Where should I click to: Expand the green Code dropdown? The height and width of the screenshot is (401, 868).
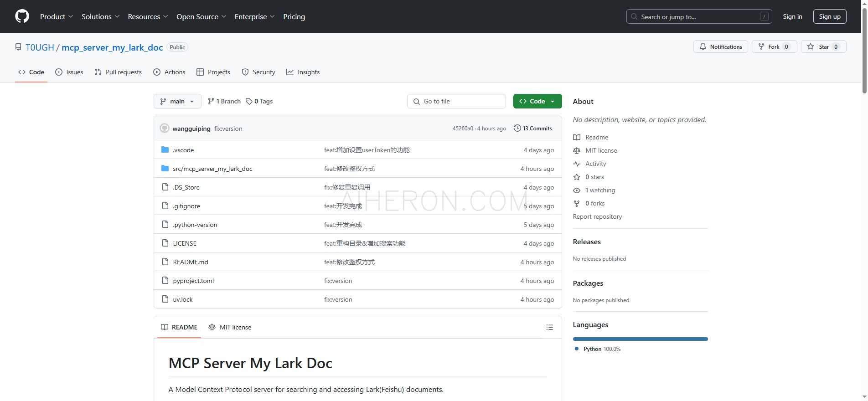tap(537, 101)
